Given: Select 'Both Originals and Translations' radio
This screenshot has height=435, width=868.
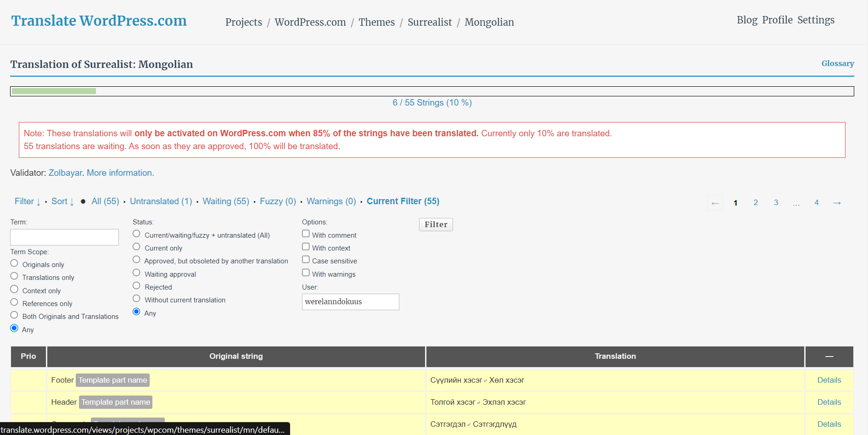Looking at the screenshot, I should (14, 315).
